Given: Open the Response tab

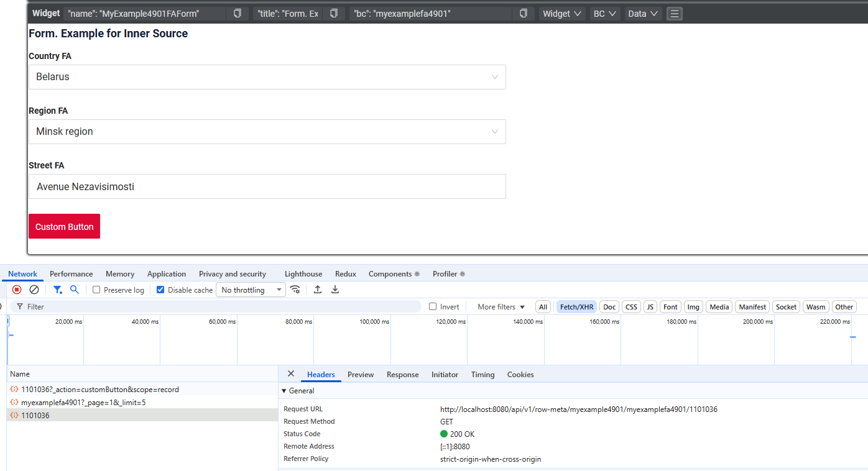Looking at the screenshot, I should point(402,375).
